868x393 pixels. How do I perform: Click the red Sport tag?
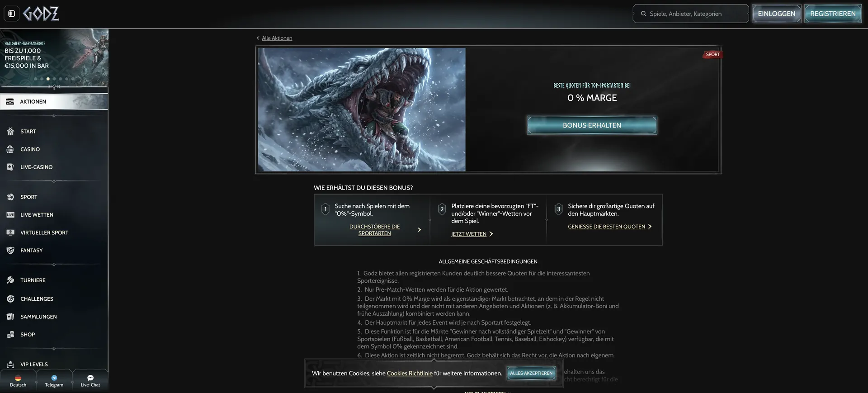[712, 55]
